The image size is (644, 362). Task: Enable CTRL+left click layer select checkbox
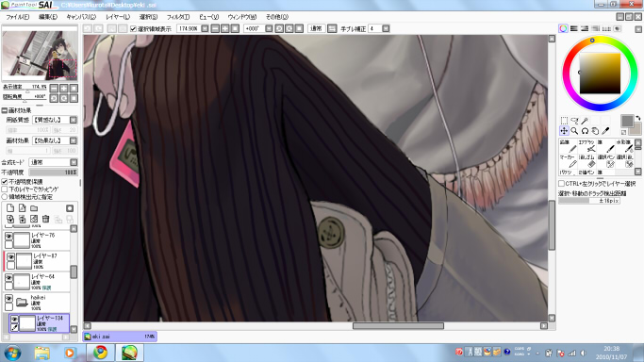point(561,184)
